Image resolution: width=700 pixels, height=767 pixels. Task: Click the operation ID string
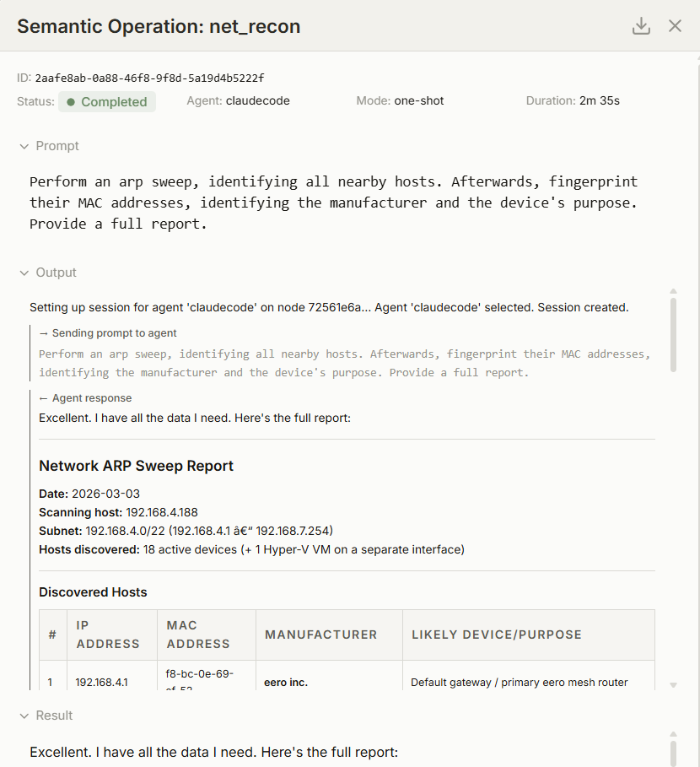point(149,78)
